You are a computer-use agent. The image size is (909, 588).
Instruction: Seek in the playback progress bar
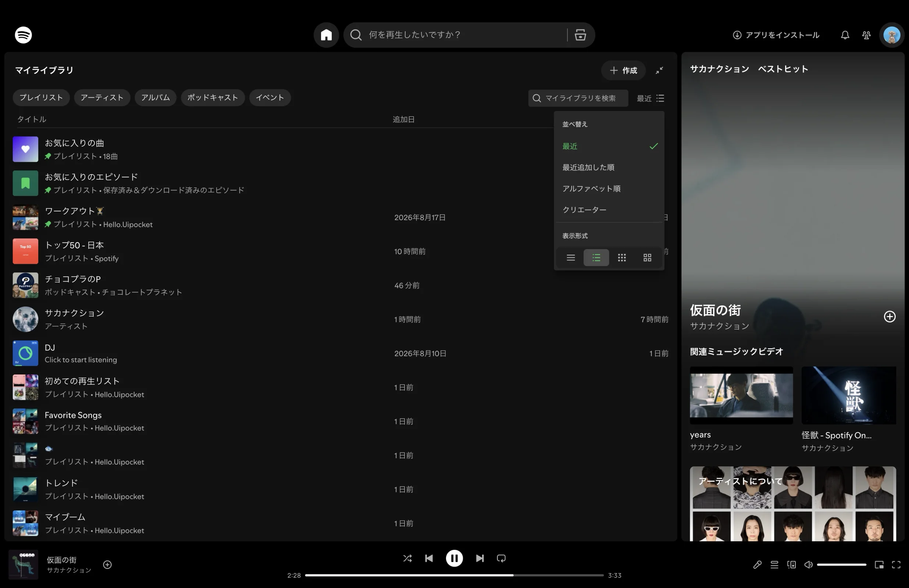454,575
